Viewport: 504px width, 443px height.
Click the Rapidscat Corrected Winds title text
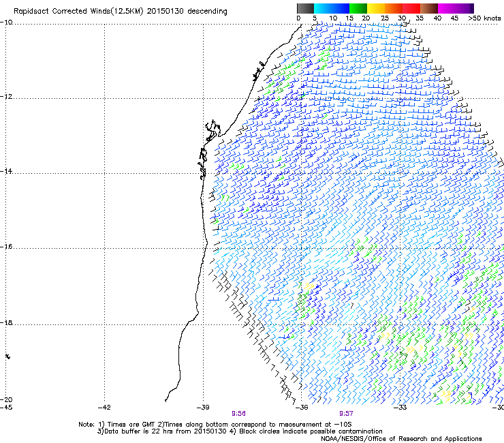click(x=121, y=12)
